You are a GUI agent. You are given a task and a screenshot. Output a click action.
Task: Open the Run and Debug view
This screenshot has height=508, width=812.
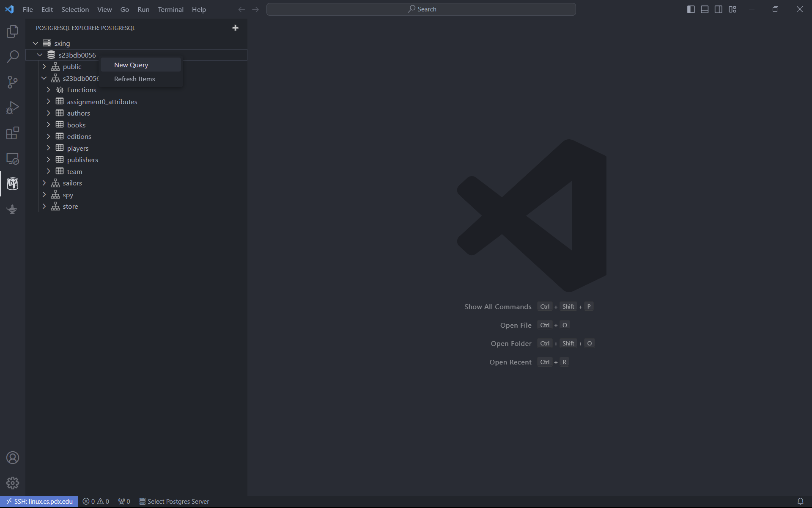click(13, 108)
